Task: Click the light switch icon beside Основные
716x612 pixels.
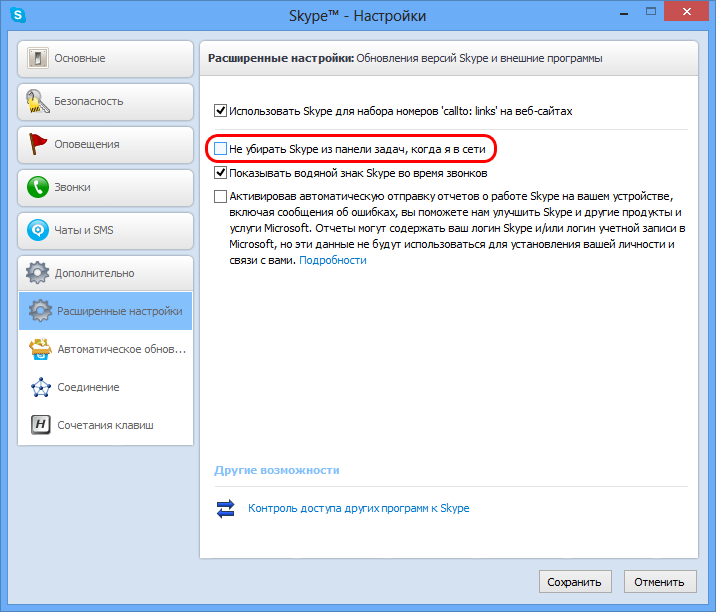Action: pyautogui.click(x=37, y=58)
